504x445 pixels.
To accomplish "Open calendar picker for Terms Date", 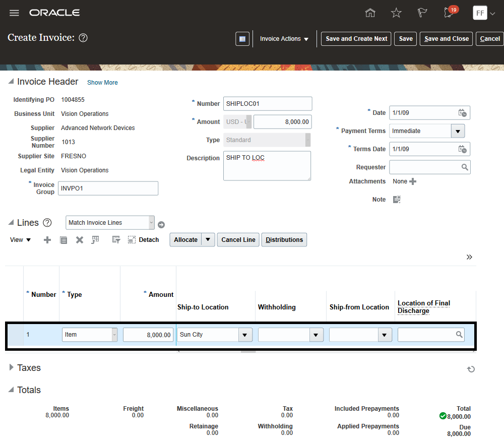I will (462, 149).
